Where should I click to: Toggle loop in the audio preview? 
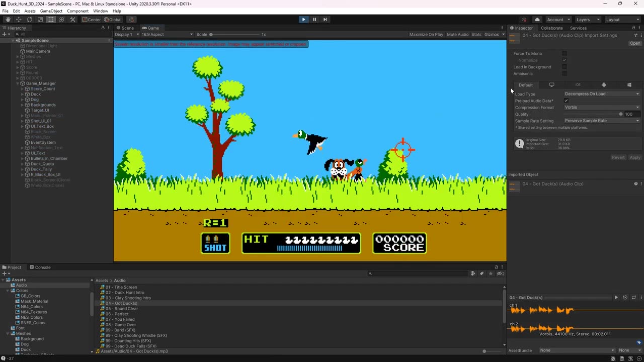(x=634, y=298)
